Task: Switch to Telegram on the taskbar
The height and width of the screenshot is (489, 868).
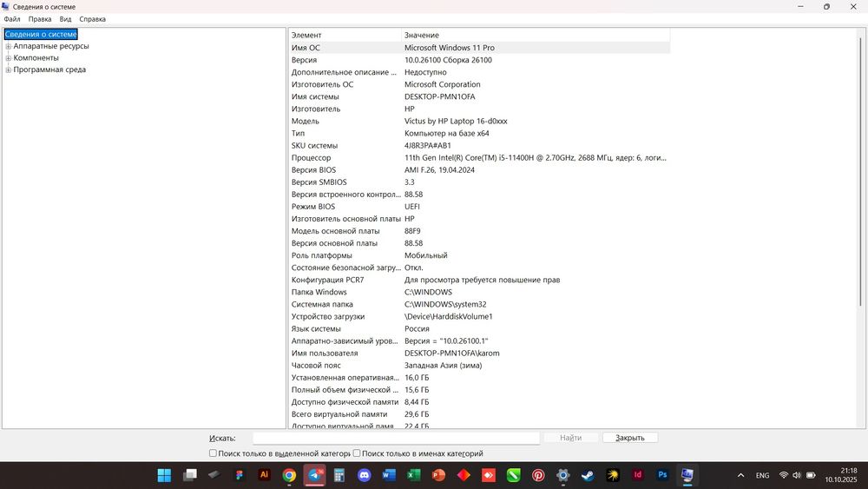Action: pos(314,475)
